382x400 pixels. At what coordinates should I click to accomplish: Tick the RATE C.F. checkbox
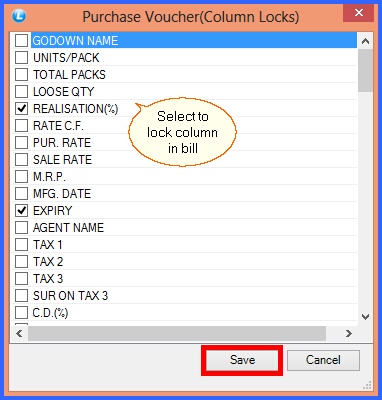[21, 126]
